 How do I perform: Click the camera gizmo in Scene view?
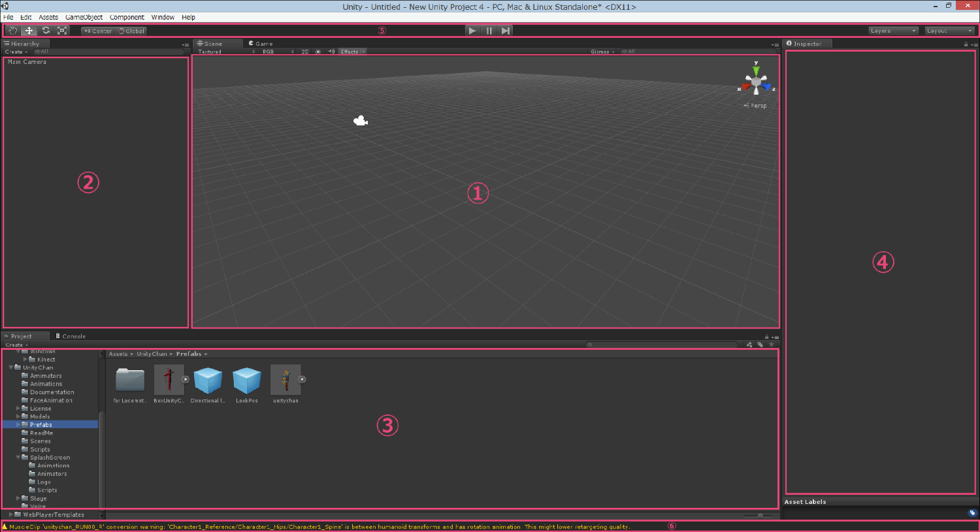360,121
